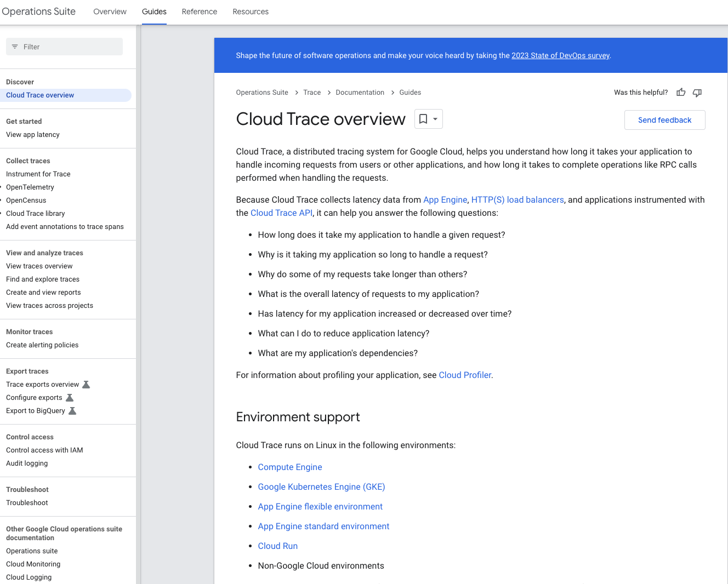Viewport: 728px width, 584px height.
Task: Go to Find and explore traces
Action: point(43,279)
